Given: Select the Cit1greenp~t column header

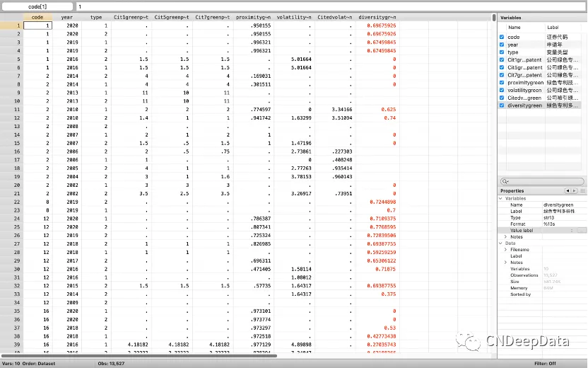Looking at the screenshot, I should tap(131, 17).
